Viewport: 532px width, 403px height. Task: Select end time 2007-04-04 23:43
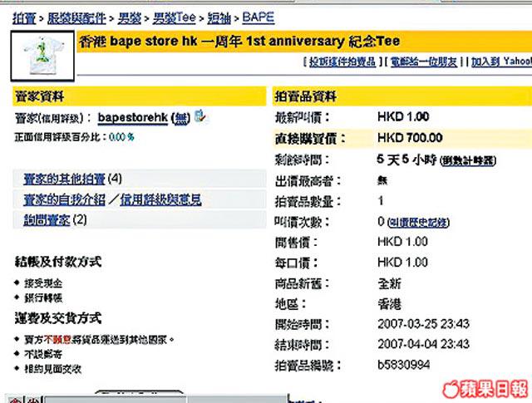pos(423,344)
